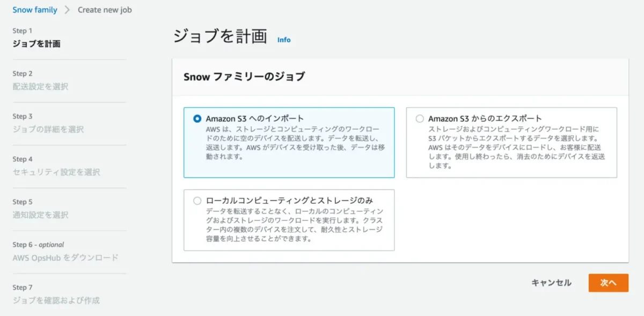Click the breadcrumb chevron separator icon

68,10
